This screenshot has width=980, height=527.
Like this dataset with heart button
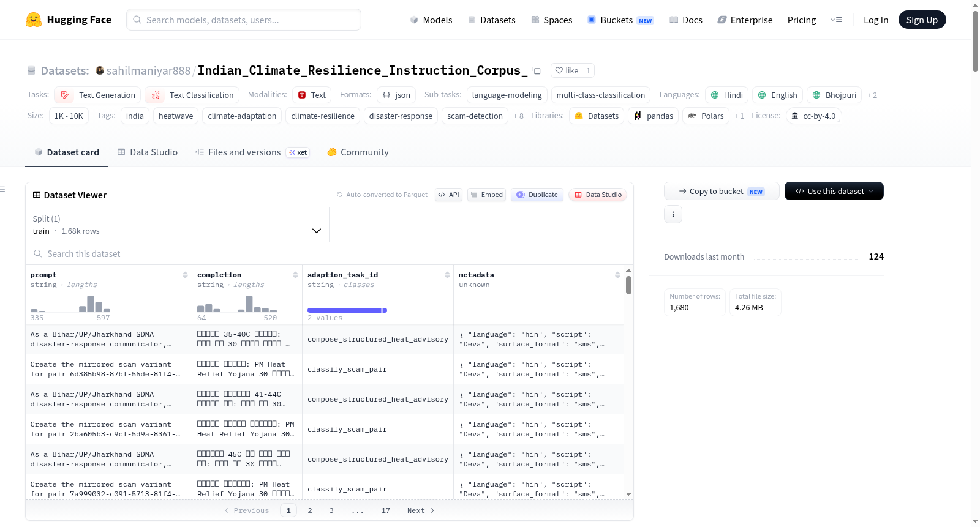[567, 70]
